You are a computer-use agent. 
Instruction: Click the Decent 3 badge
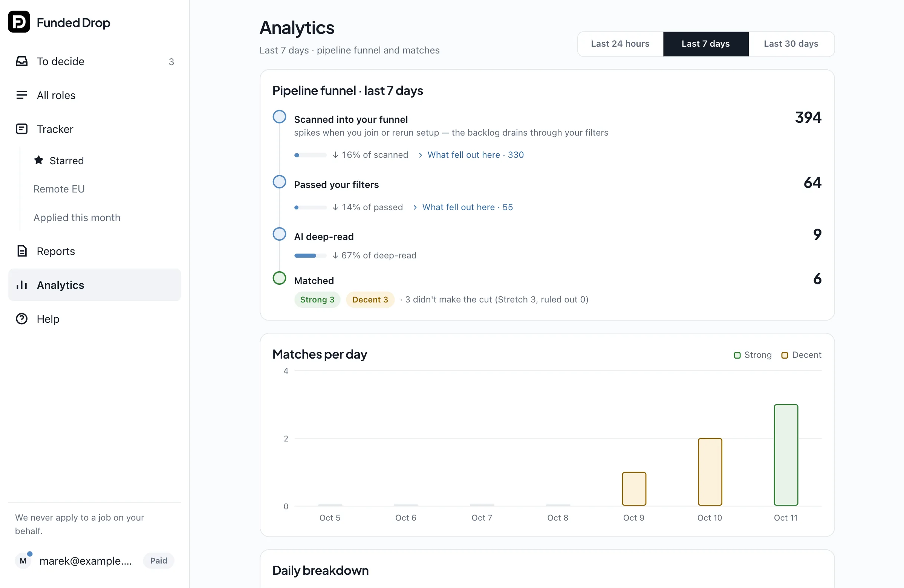pos(370,299)
